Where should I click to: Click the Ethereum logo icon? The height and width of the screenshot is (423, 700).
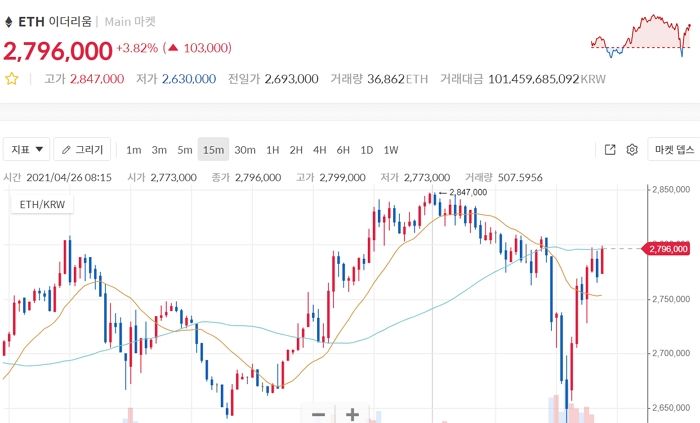tap(10, 20)
